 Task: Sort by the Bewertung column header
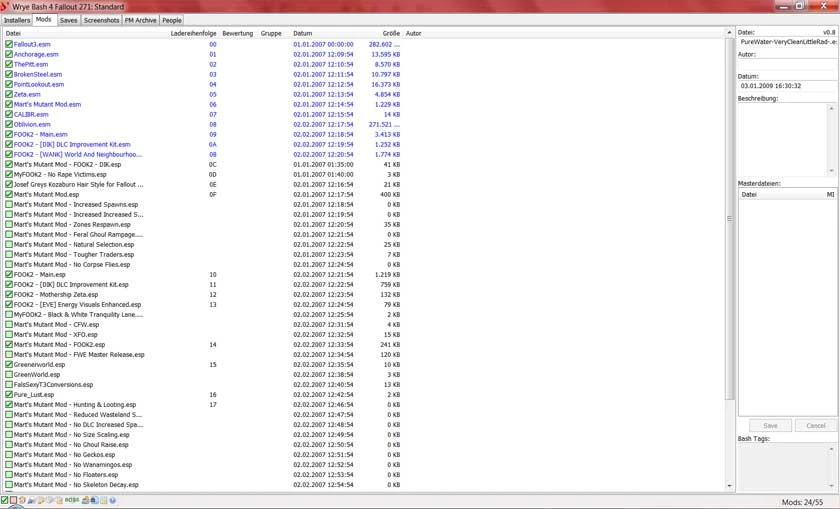(238, 33)
